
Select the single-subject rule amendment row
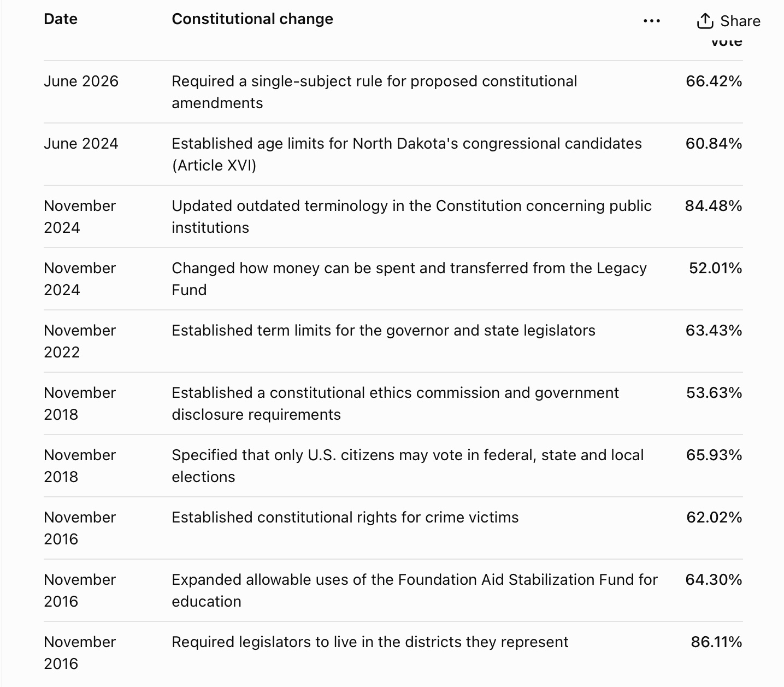click(x=393, y=92)
